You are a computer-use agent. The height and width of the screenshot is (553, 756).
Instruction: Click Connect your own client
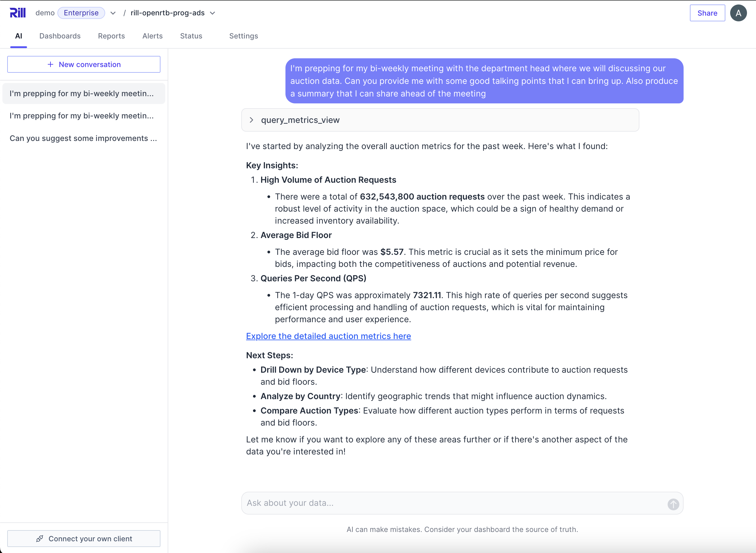point(84,538)
